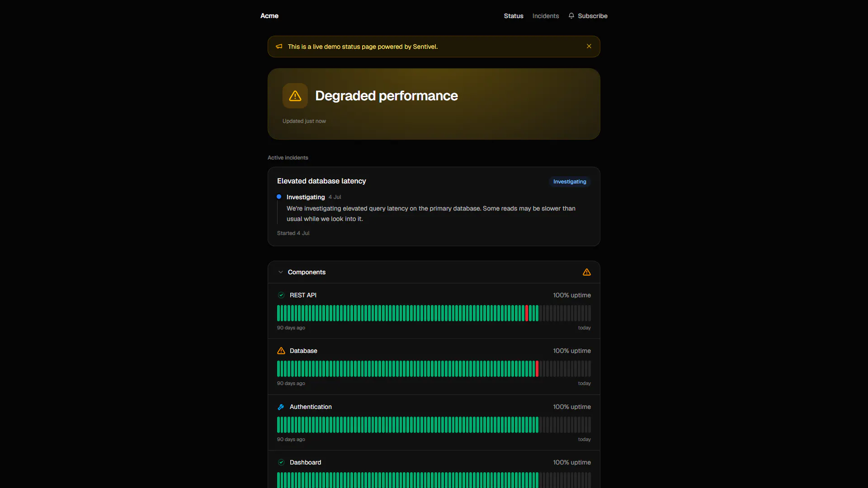Go to the Incidents page
868x488 pixels.
545,16
